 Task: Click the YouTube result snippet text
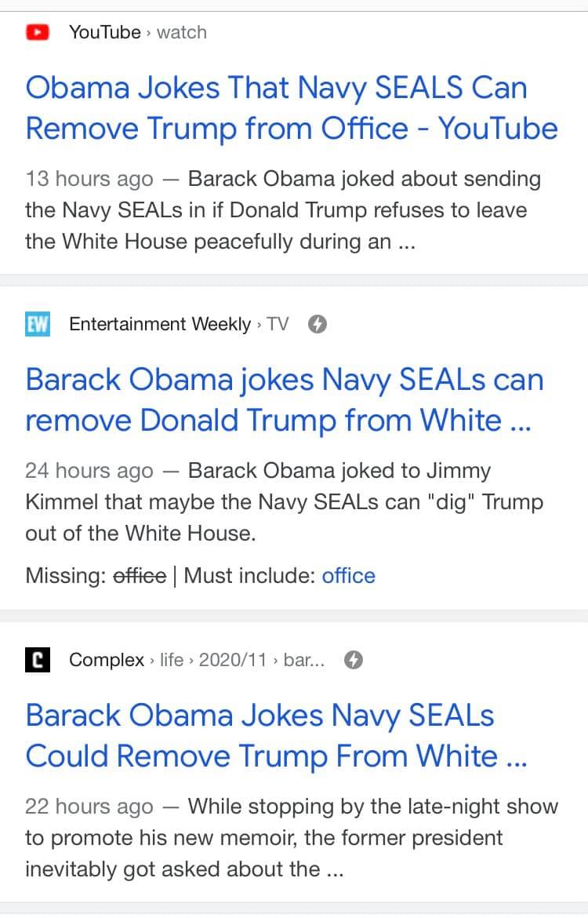click(x=283, y=210)
